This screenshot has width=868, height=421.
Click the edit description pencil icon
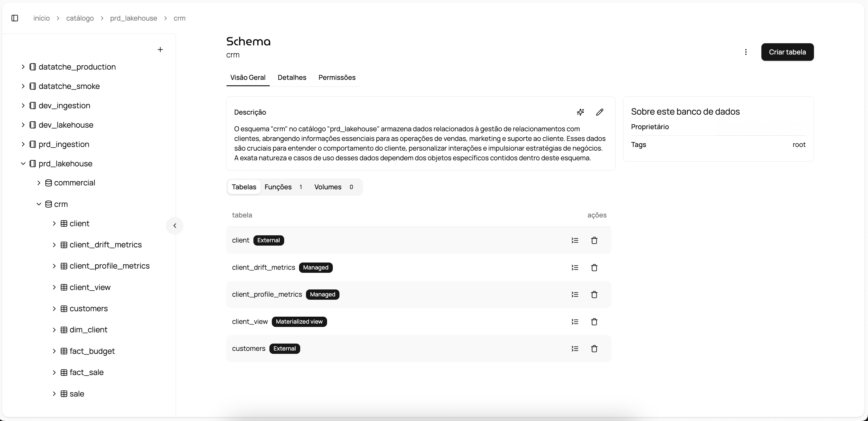pos(600,112)
